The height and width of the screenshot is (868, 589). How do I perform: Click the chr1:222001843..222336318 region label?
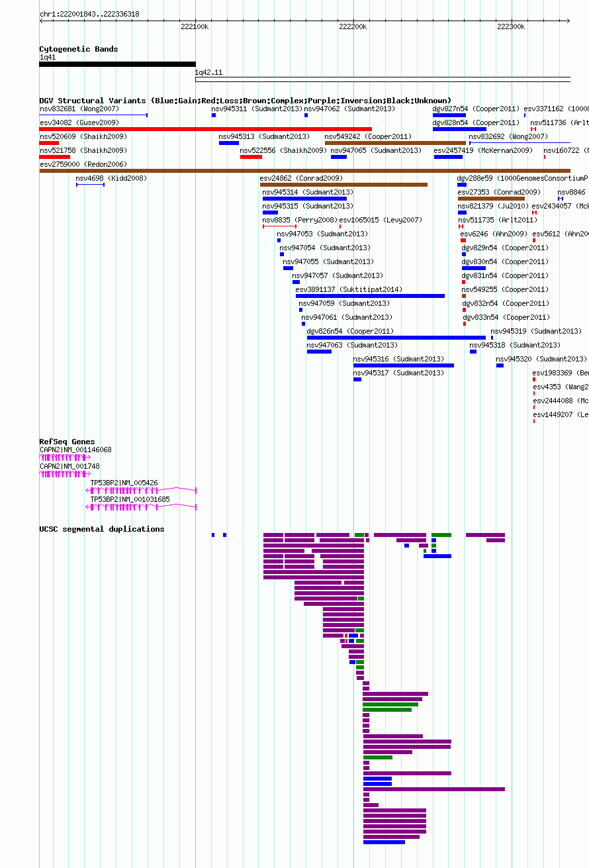89,14
